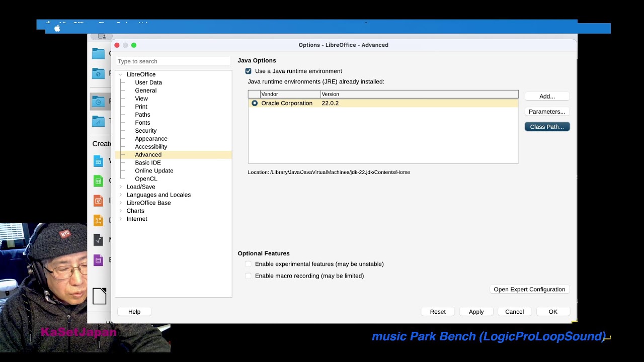Screen dimensions: 644x362
Task: Click the Class Path... button
Action: tap(547, 127)
